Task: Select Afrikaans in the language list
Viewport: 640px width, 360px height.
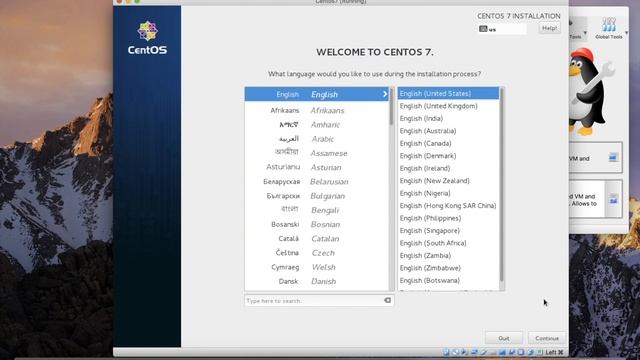Action: 317,110
